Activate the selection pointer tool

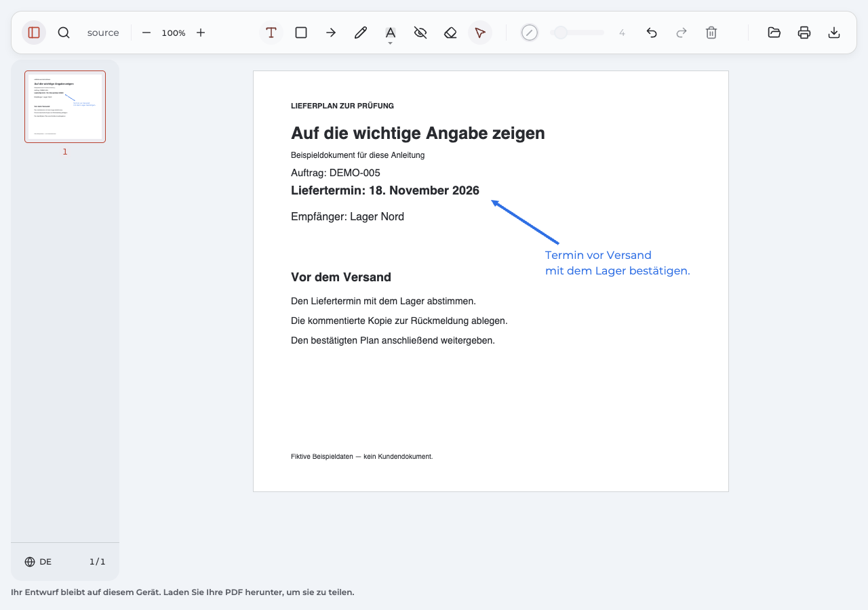(480, 33)
